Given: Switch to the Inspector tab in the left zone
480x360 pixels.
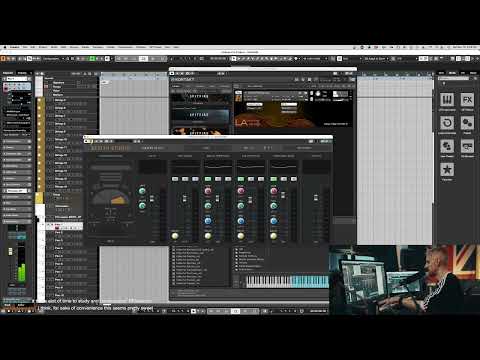Looking at the screenshot, I should [8, 73].
